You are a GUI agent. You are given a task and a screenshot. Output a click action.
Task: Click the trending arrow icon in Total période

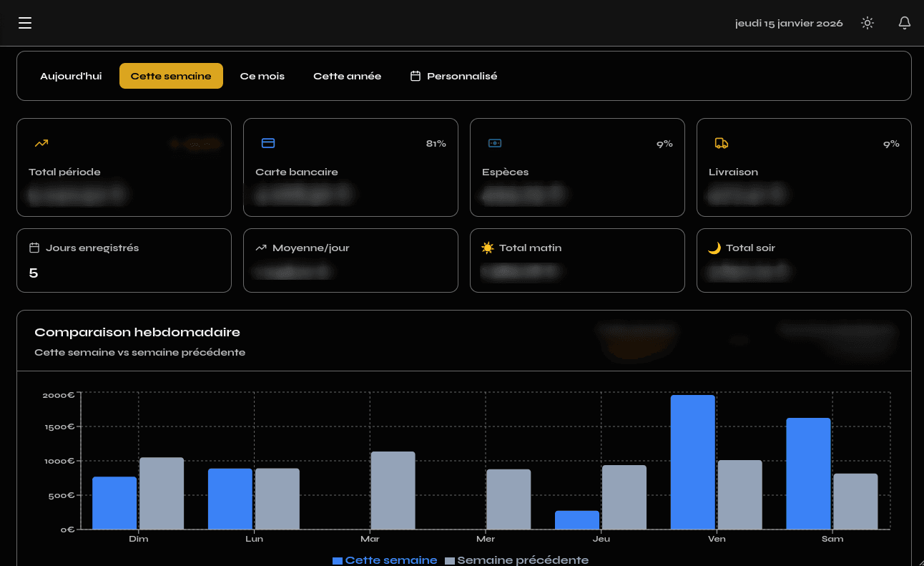point(41,143)
